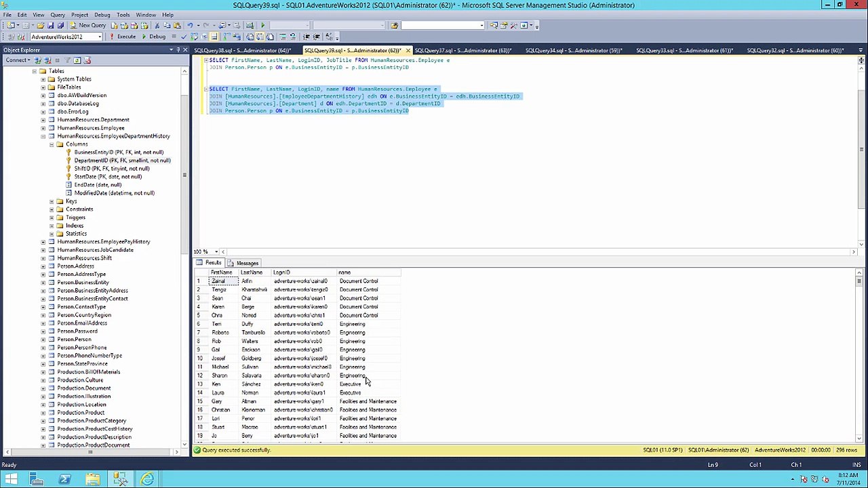The image size is (868, 488).
Task: Collapse the Tables folder node
Action: pyautogui.click(x=35, y=71)
